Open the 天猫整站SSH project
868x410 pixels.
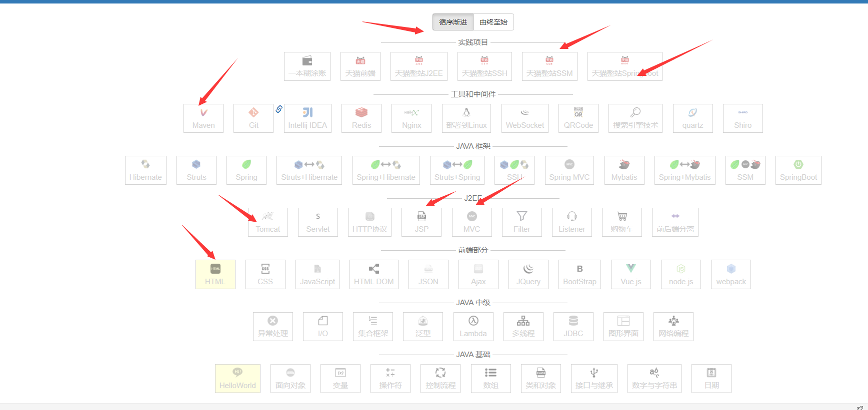pyautogui.click(x=484, y=66)
